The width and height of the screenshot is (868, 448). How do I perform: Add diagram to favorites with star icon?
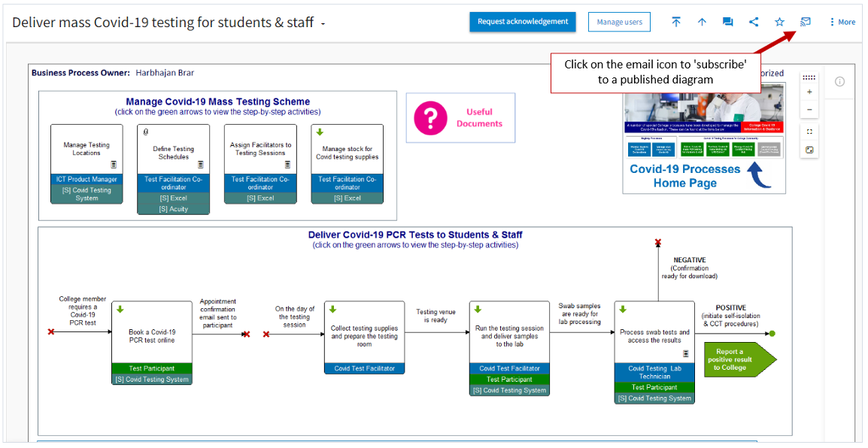point(779,22)
